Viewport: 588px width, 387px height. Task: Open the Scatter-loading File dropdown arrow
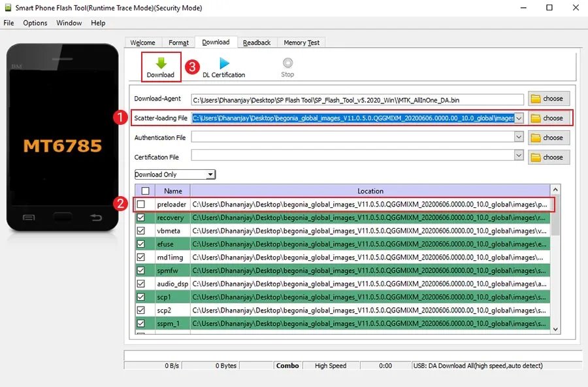coord(519,118)
